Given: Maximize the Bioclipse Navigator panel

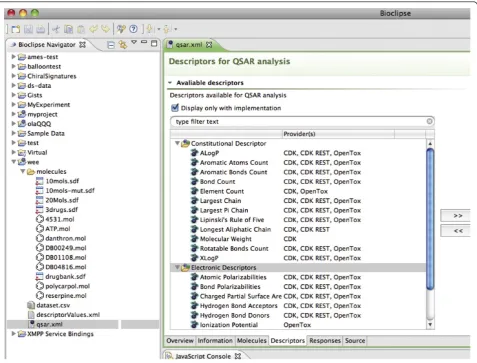Looking at the screenshot, I should point(154,43).
